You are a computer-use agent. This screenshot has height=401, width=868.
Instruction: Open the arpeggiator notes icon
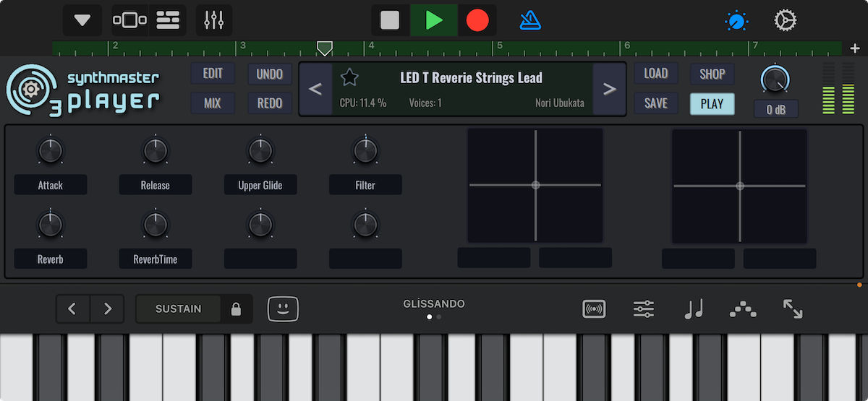click(x=694, y=309)
